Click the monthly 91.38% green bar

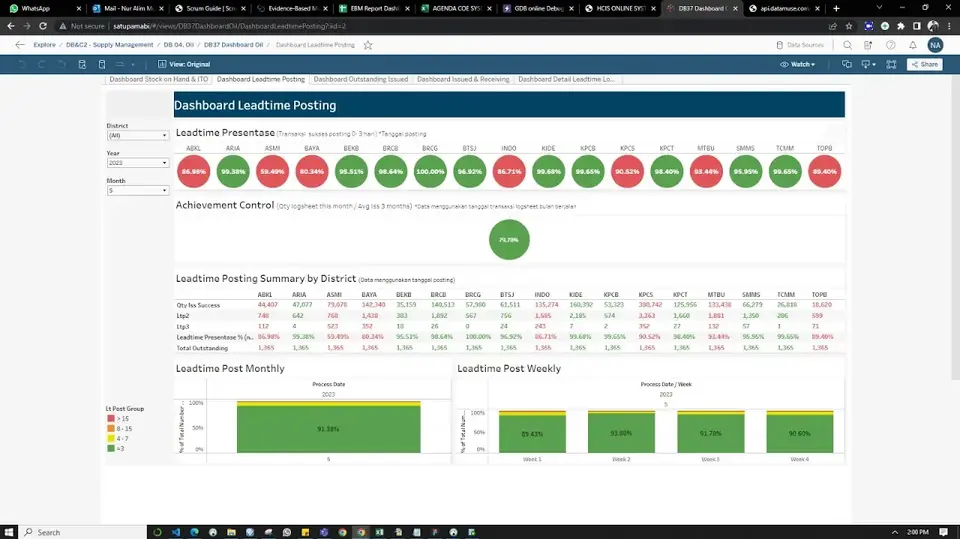point(329,429)
